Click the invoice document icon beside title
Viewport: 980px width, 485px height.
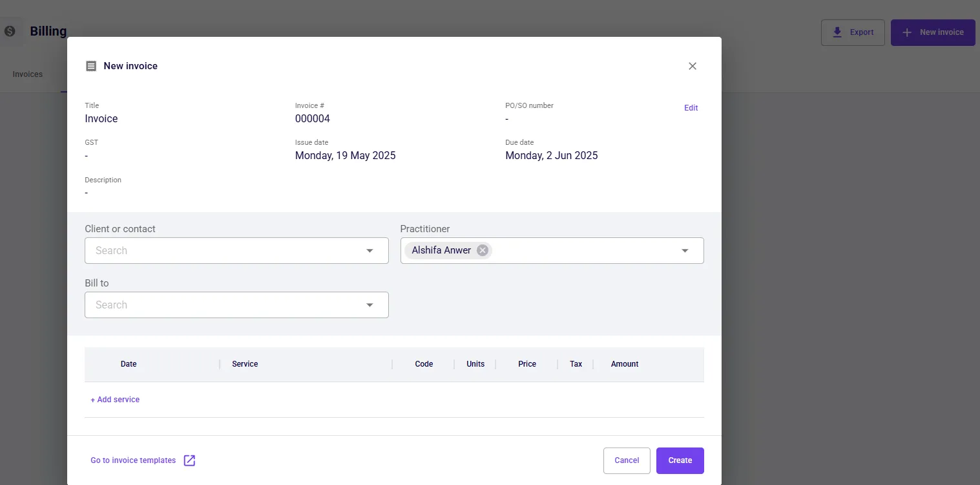pos(91,66)
